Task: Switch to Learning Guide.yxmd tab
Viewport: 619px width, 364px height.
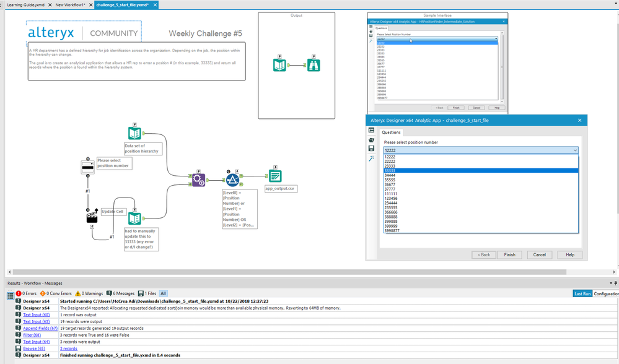Action: click(25, 5)
